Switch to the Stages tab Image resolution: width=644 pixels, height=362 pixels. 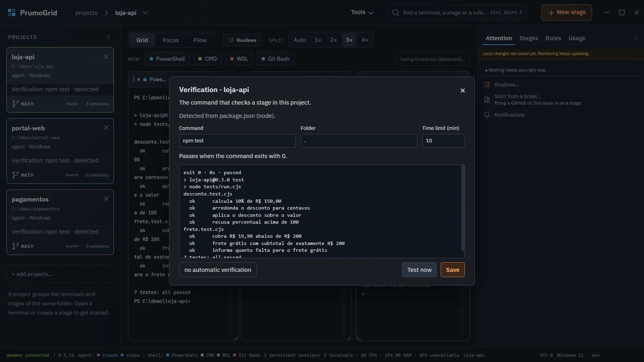click(x=528, y=38)
